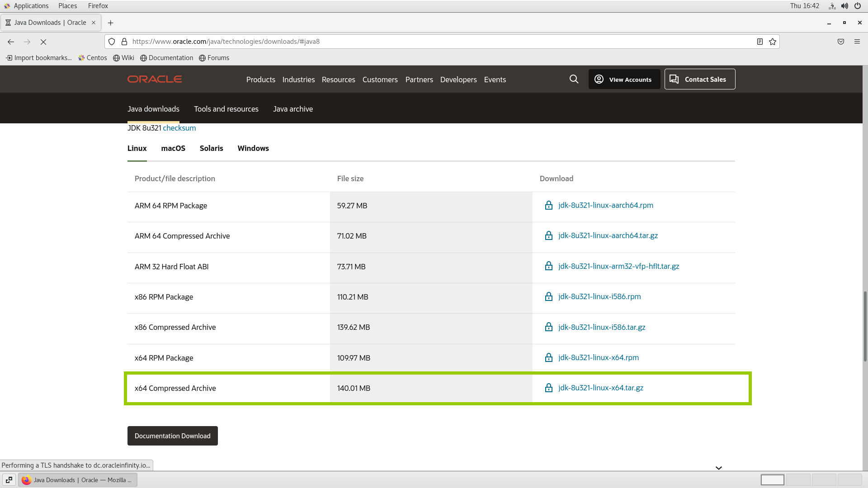Toggle reader view icon in address bar
Screen dimensions: 868x488
pos(760,42)
